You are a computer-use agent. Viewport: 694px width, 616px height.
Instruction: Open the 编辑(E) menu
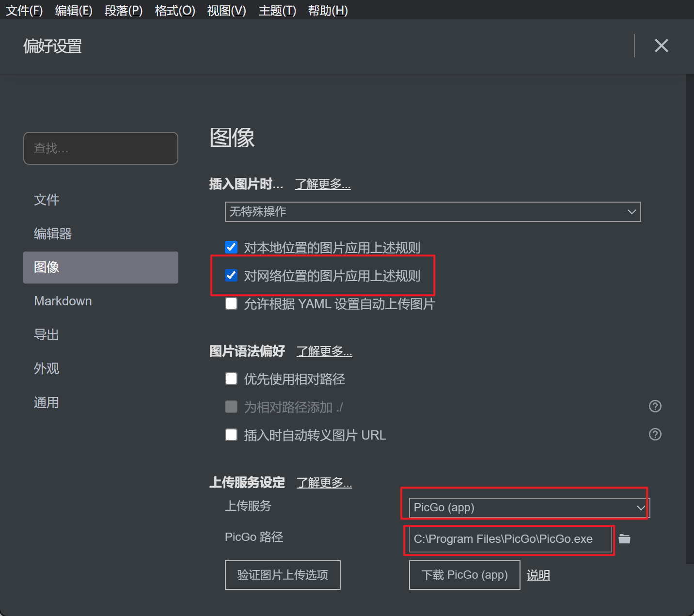click(74, 10)
